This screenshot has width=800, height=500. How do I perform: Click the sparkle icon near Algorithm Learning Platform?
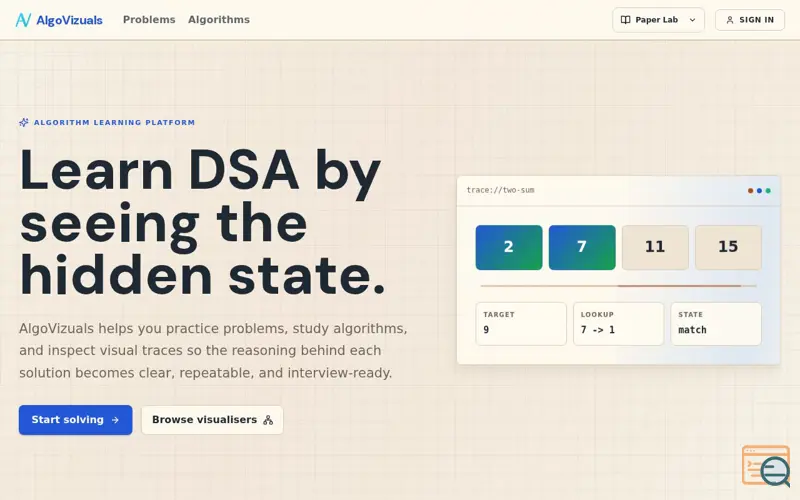pos(23,122)
